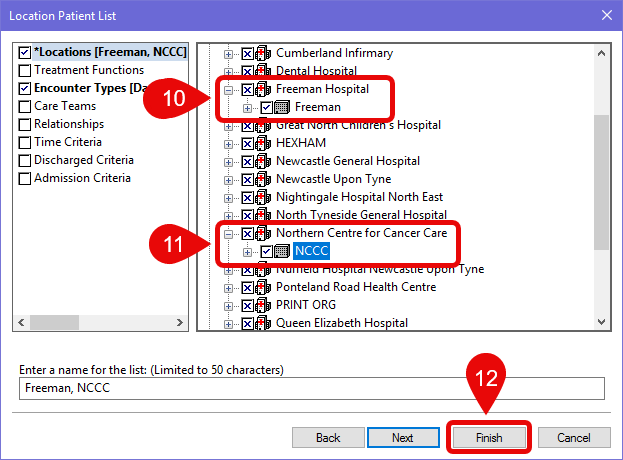623x460 pixels.
Task: Toggle the HEXHAM checkbox
Action: (x=248, y=143)
